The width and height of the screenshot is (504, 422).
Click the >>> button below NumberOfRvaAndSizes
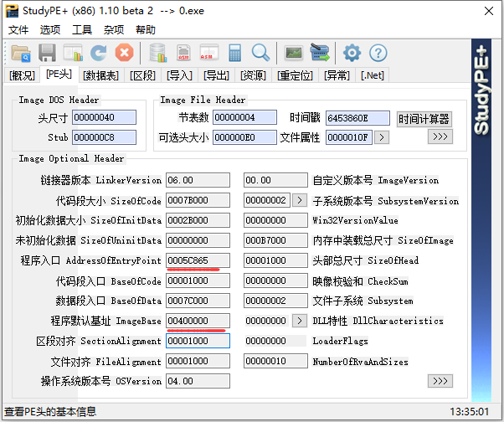[440, 381]
